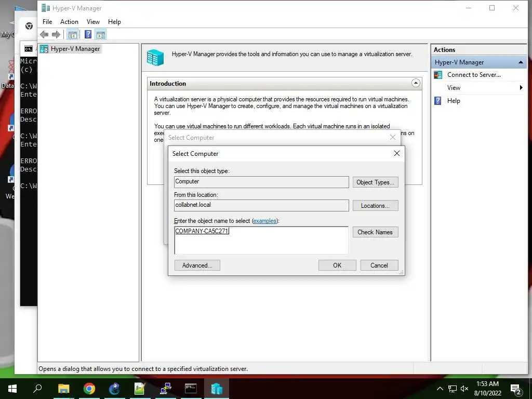532x399 pixels.
Task: Click the network tray icon
Action: pyautogui.click(x=453, y=389)
